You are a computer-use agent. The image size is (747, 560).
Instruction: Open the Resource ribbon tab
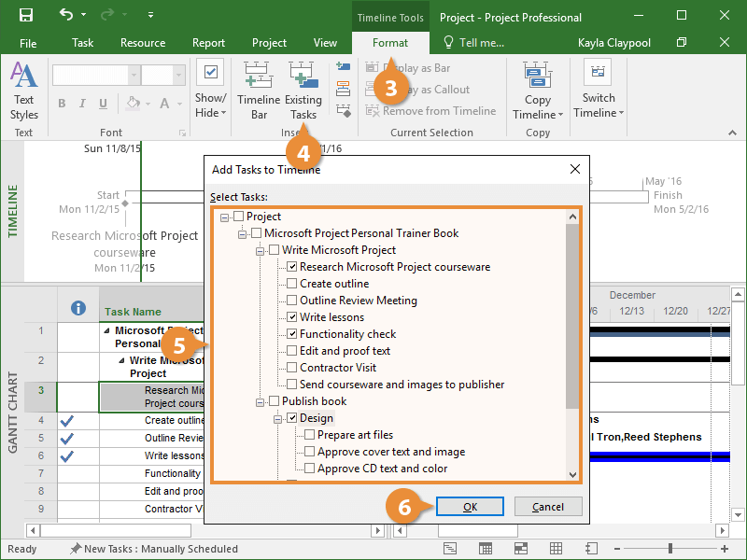click(143, 43)
